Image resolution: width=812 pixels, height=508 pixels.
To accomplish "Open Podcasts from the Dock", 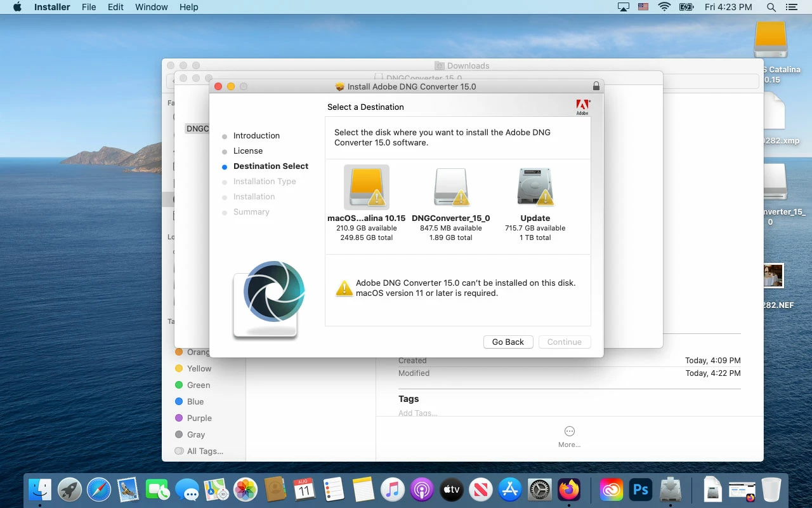I will (x=422, y=490).
